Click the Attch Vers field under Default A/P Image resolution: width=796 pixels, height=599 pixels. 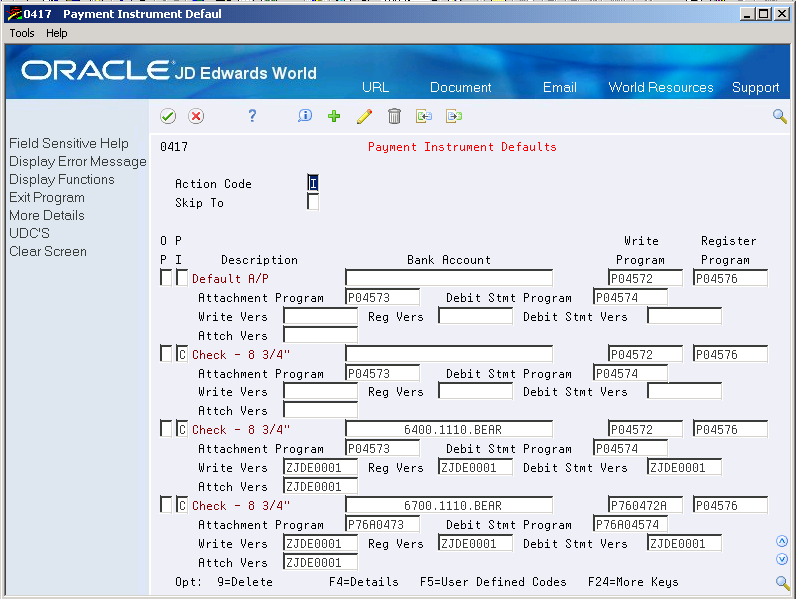click(320, 335)
